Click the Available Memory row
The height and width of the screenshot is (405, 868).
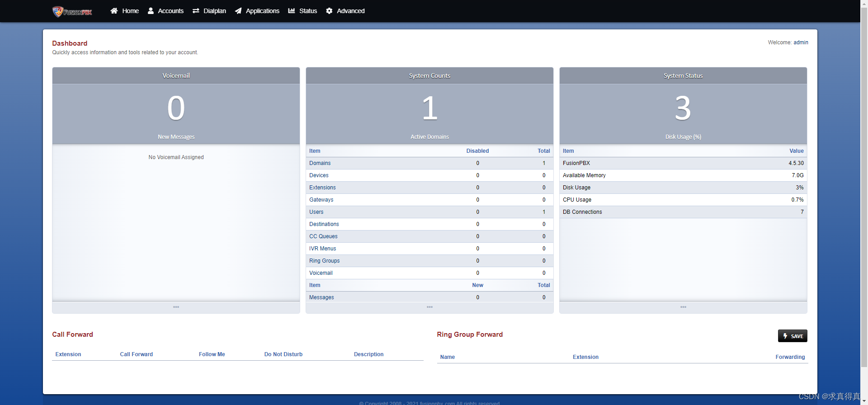click(x=683, y=175)
